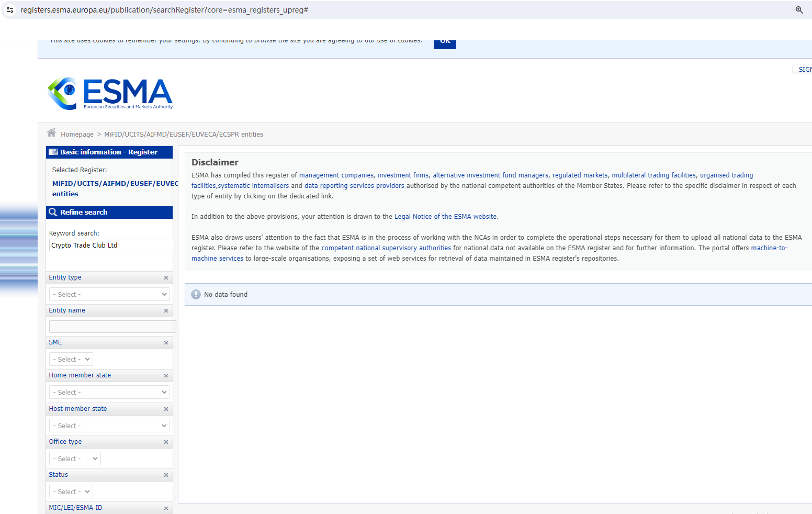The image size is (812, 514).
Task: Click the browser zoom magnifier icon
Action: click(x=799, y=10)
